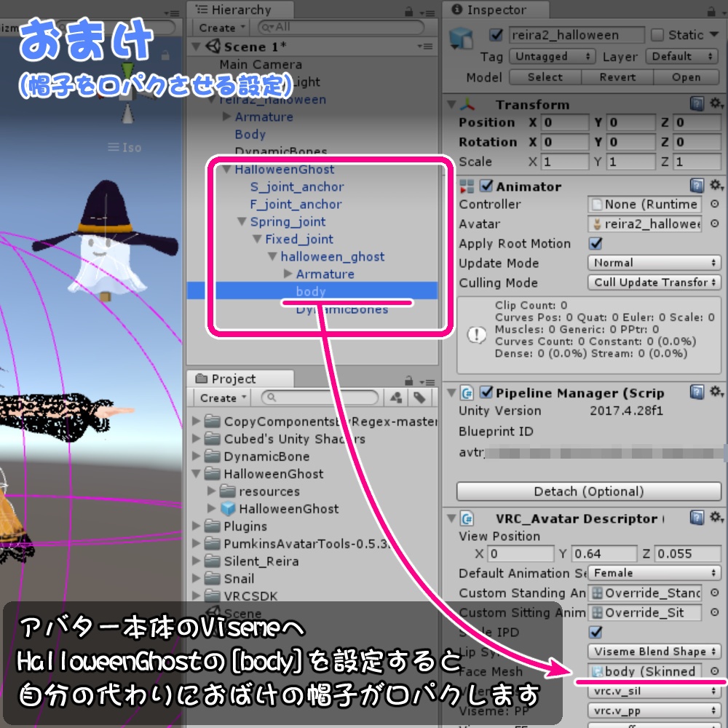Click object picker circle for Controller field
This screenshot has width=728, height=728.
(x=715, y=204)
